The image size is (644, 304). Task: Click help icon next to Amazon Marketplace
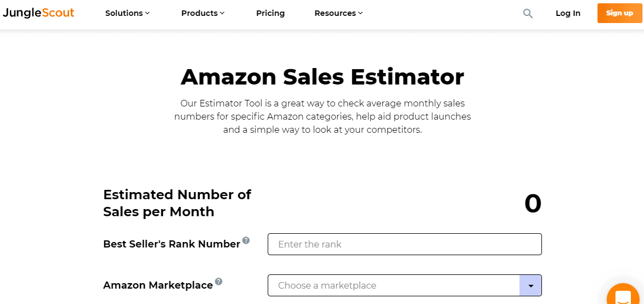[219, 282]
